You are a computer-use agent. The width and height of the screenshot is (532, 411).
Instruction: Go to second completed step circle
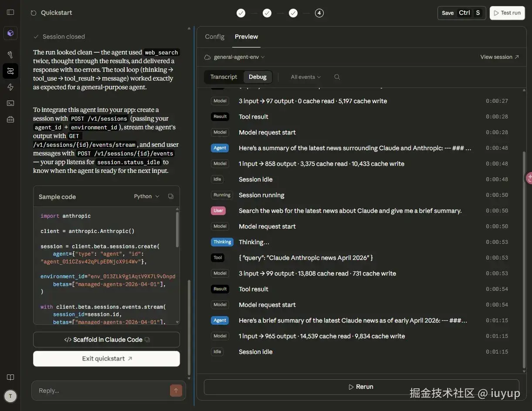tap(267, 13)
